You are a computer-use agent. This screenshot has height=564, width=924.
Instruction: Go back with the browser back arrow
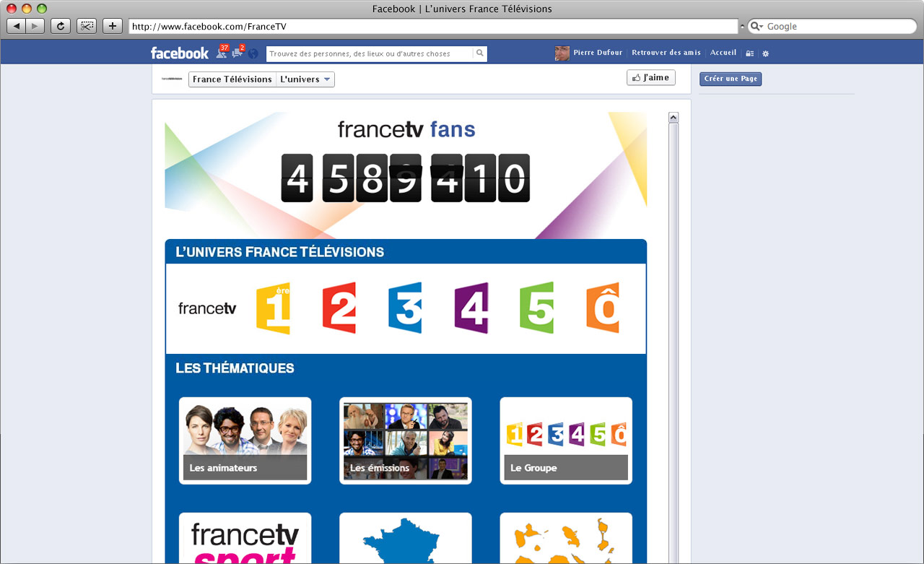tap(17, 26)
